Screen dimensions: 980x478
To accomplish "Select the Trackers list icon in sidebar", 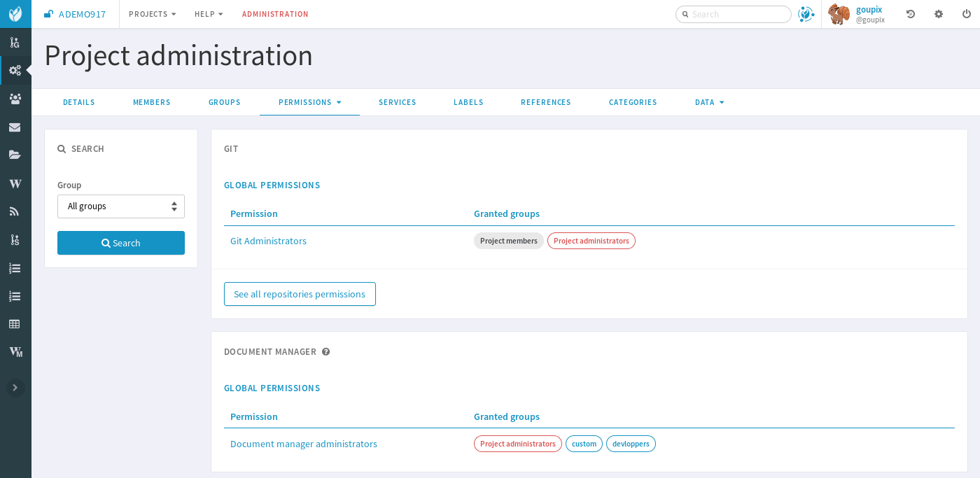I will tap(15, 268).
